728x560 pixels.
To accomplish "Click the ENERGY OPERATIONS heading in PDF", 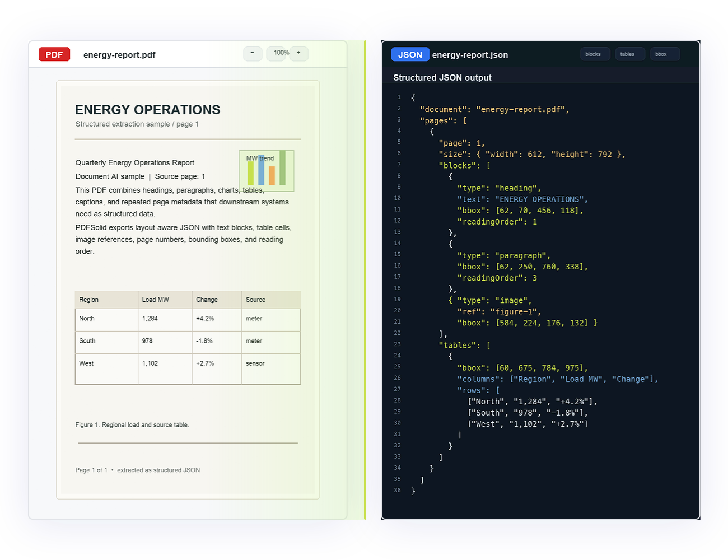I will click(148, 110).
